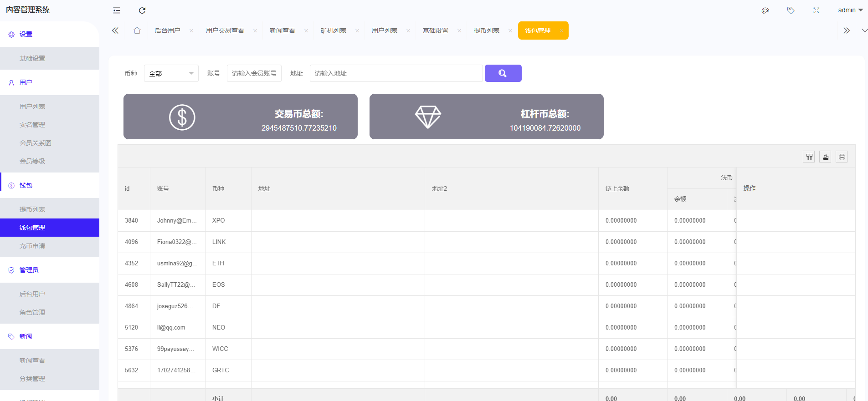This screenshot has height=401, width=868.
Task: Click the purple search button
Action: 503,73
